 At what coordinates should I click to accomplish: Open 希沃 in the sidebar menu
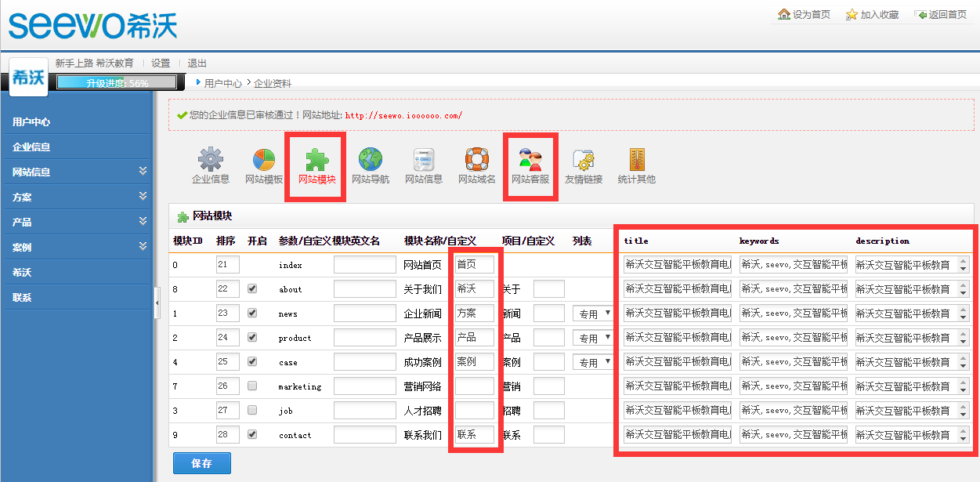click(x=22, y=273)
